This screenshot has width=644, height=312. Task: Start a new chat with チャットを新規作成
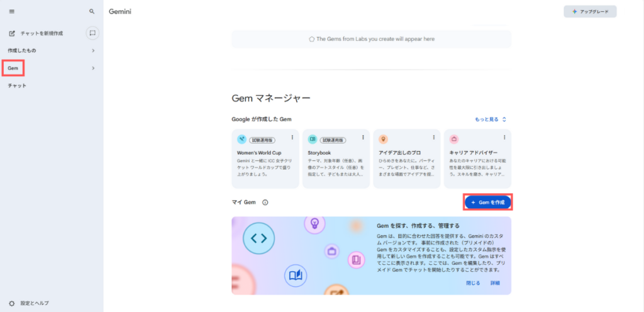point(41,33)
